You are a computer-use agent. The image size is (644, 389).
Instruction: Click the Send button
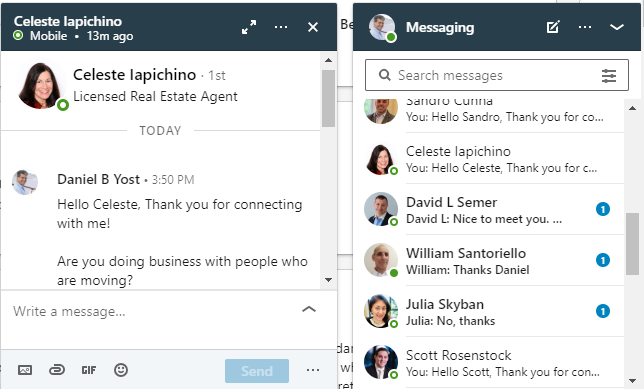(257, 371)
